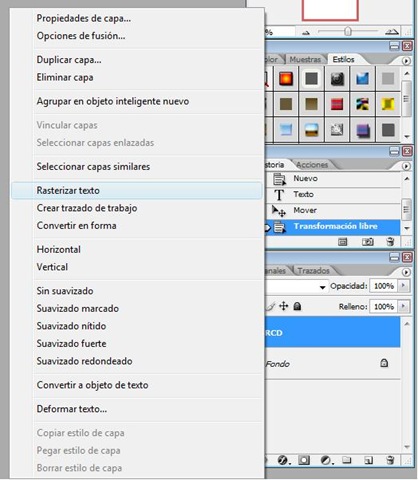418x480 pixels.
Task: Switch to the Trazados tab
Action: coord(313,271)
